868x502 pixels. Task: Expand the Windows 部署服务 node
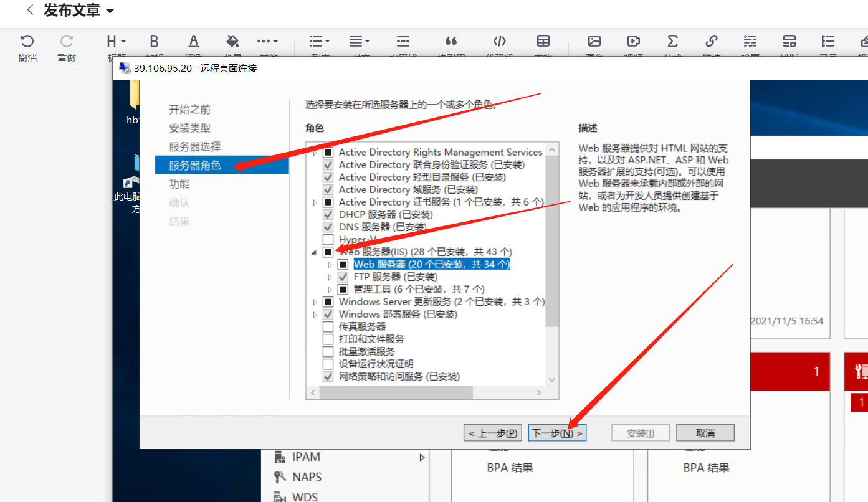tap(315, 314)
